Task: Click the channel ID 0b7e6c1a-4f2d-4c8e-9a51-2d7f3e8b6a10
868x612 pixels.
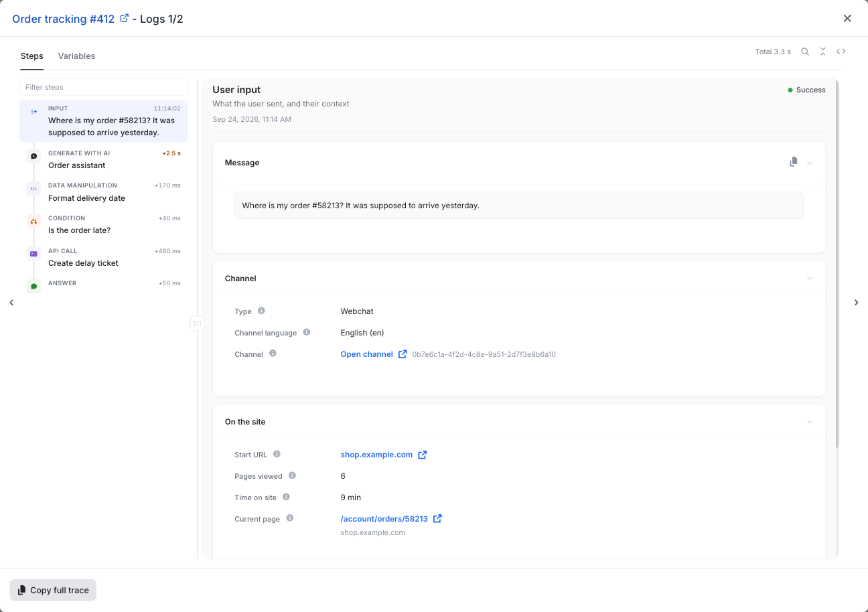Action: (x=484, y=354)
